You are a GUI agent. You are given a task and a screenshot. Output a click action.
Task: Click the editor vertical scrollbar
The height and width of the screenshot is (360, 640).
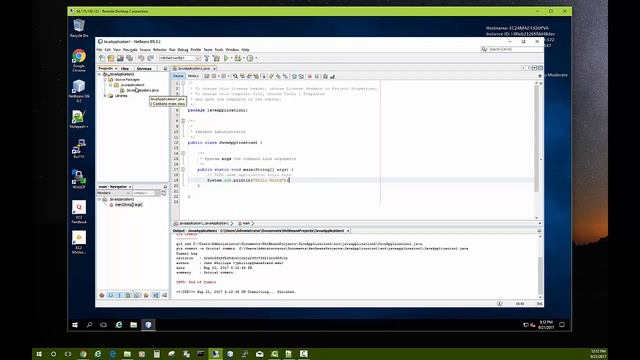[537, 139]
